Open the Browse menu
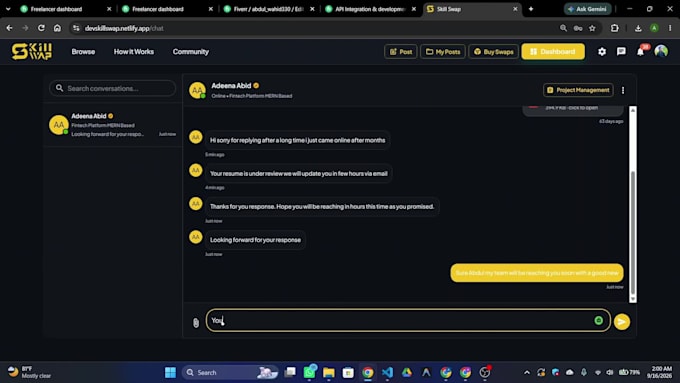Viewport: 680px width, 383px height. (83, 52)
